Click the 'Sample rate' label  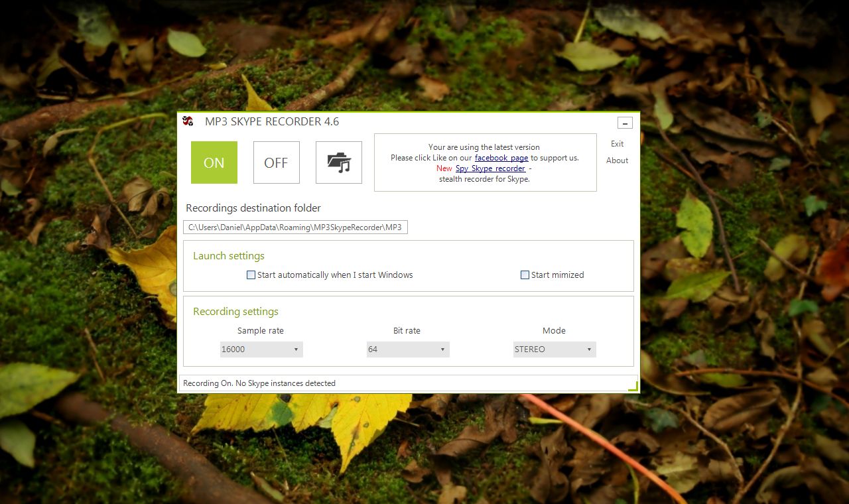pos(261,331)
